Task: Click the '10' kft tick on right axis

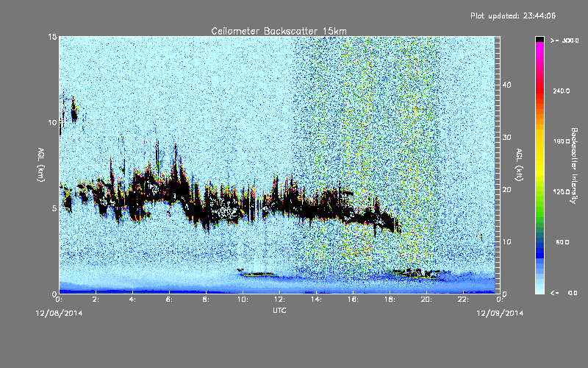Action: pos(506,241)
